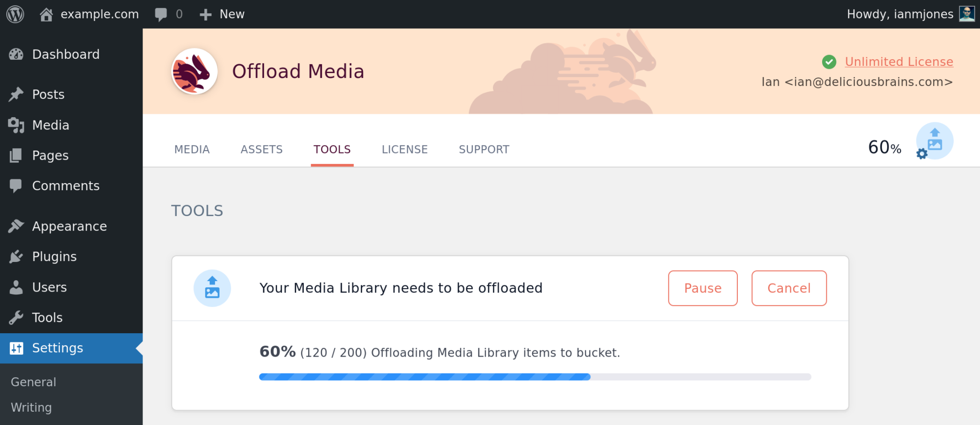The image size is (980, 425).
Task: Click the offload progress bar
Action: (x=535, y=377)
